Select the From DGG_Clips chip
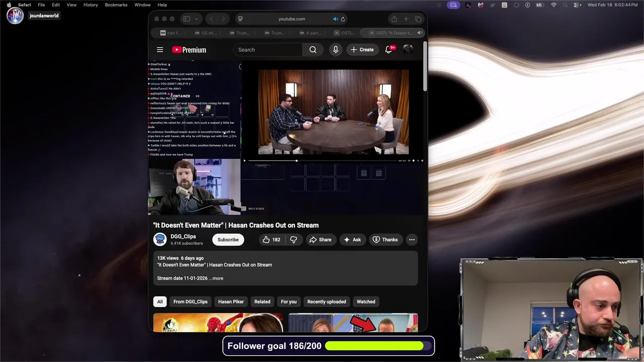The image size is (644, 362). point(190,302)
